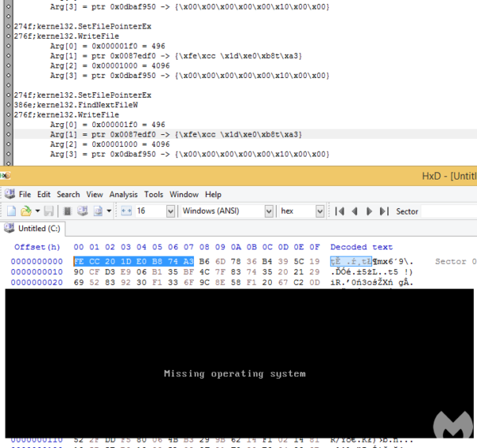Click offset label 0000000010
This screenshot has width=477, height=448.
click(37, 272)
